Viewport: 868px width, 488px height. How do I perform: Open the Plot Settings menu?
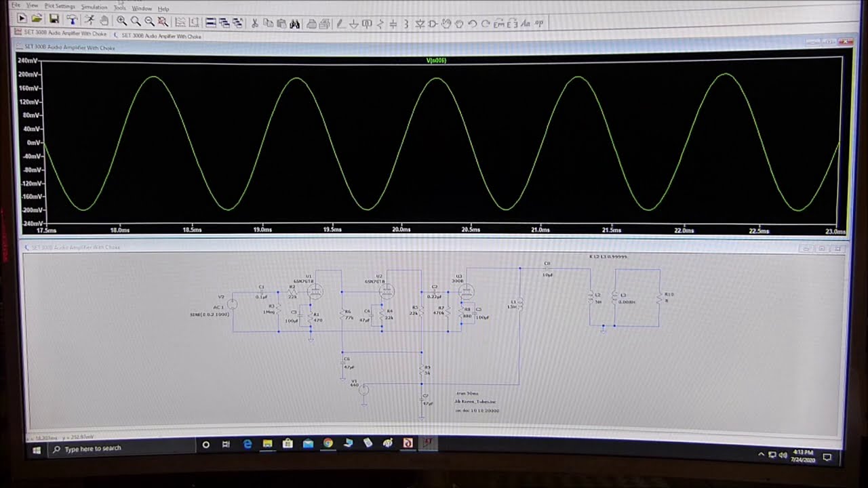(60, 7)
